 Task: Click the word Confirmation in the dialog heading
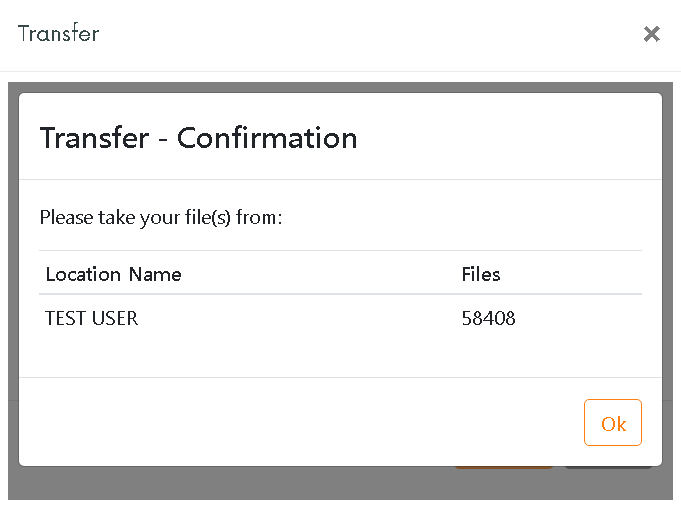tap(267, 138)
